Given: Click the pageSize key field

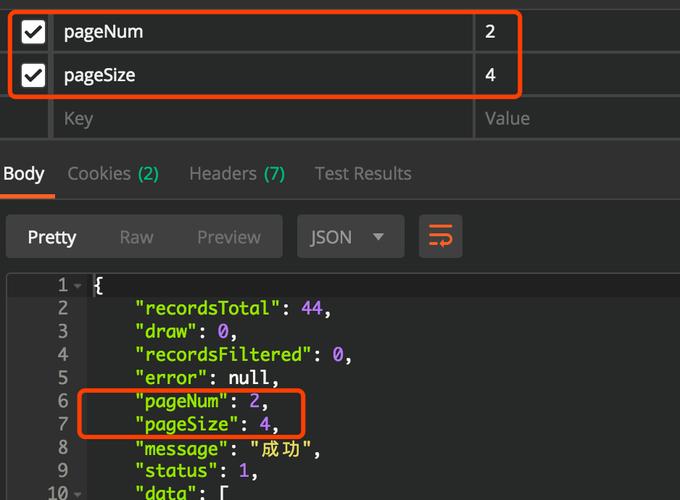Looking at the screenshot, I should pos(260,75).
